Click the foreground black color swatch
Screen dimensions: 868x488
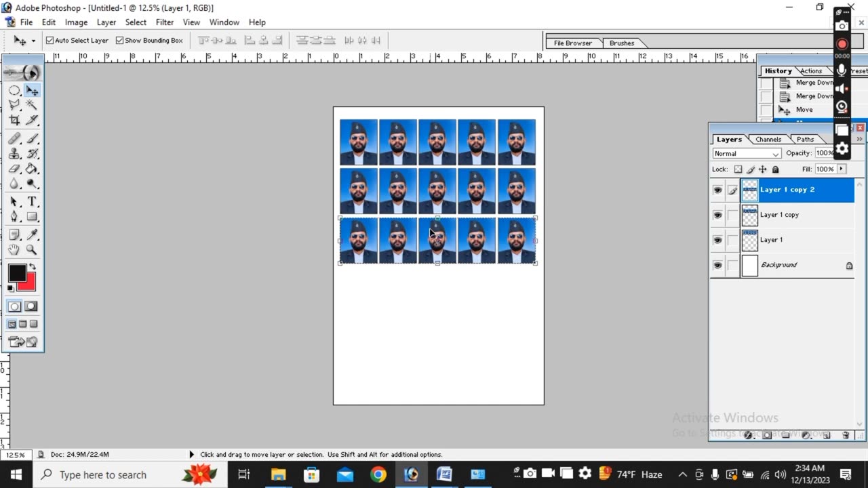click(17, 273)
